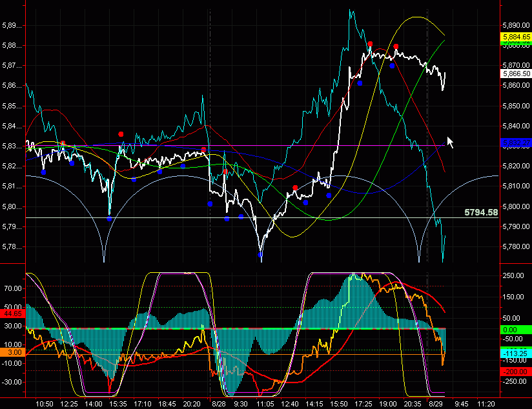Screen dimensions: 532x409
Task: Click the 14:00 time label
Action: [94, 404]
